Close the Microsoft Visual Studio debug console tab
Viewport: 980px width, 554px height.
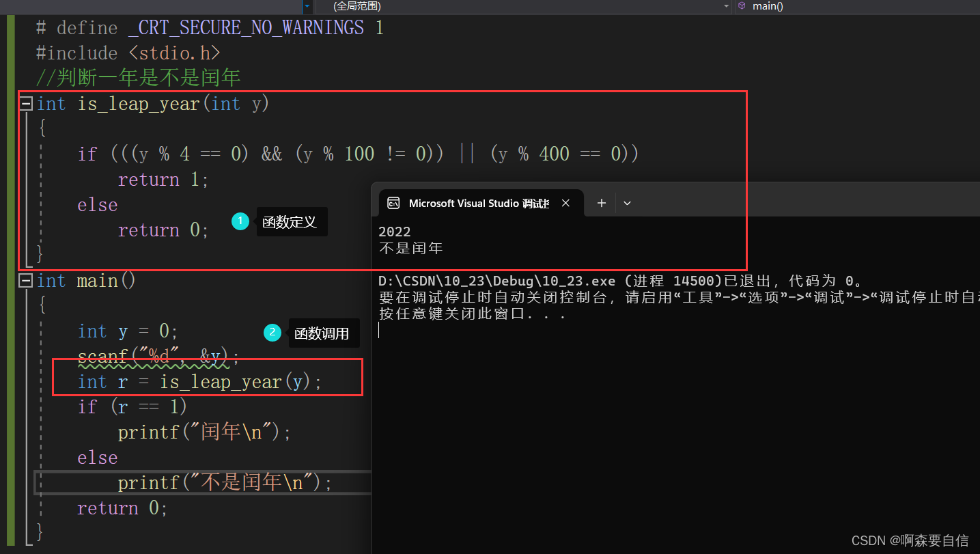point(565,203)
